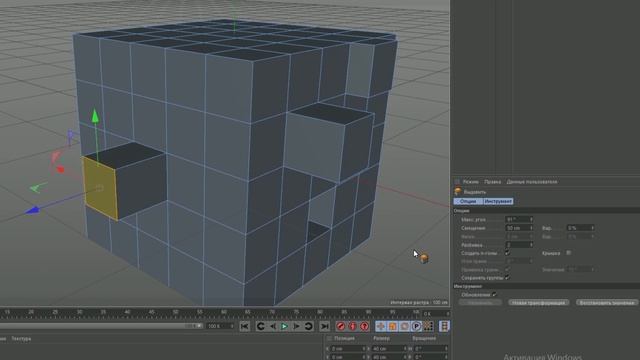
Task: Go to end of animation
Action: tap(324, 326)
